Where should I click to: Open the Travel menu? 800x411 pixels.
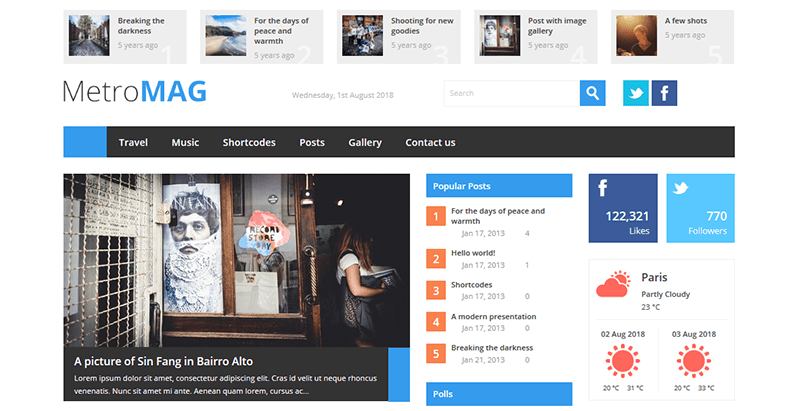coord(133,142)
